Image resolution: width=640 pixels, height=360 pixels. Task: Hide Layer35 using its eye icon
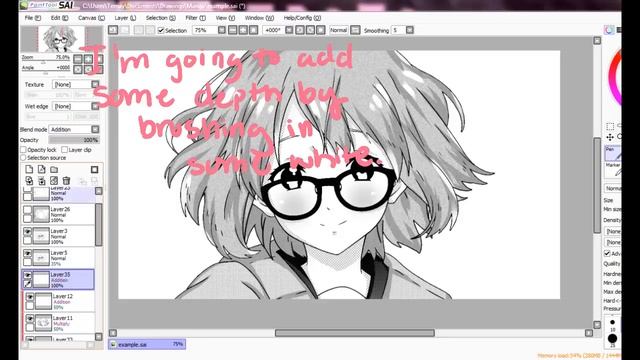pos(27,276)
